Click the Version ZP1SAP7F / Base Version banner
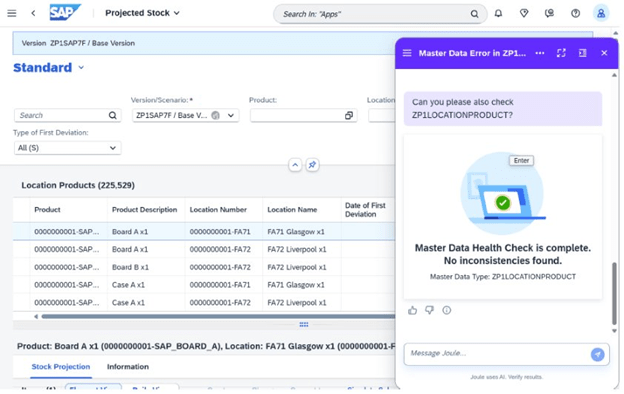 pos(204,43)
